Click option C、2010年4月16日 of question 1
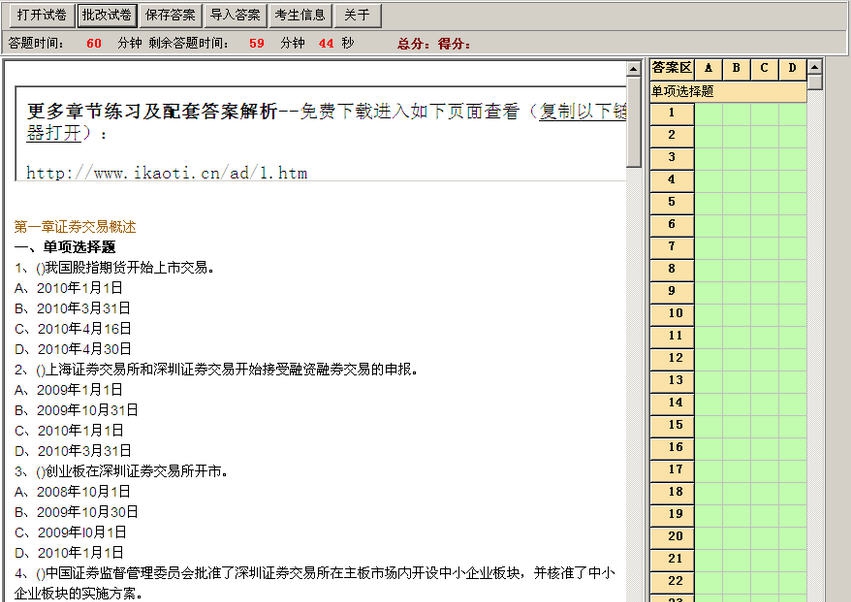This screenshot has height=602, width=851. (x=73, y=328)
